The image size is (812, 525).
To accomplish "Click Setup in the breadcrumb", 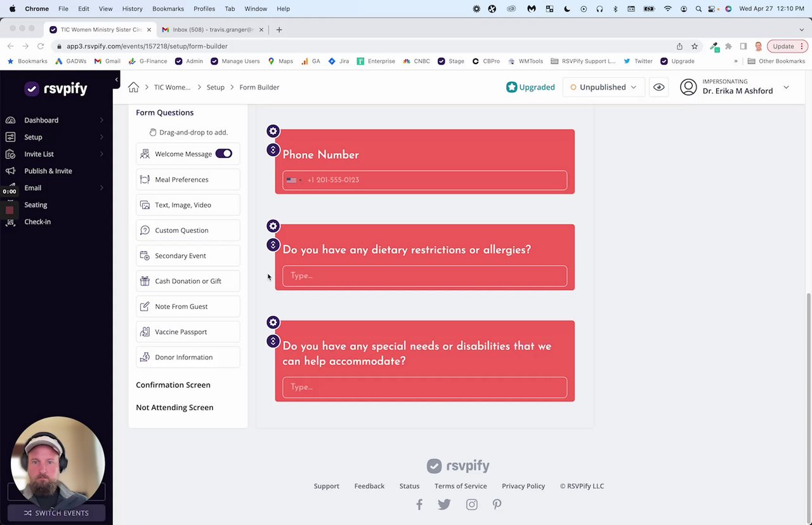I will [x=216, y=88].
